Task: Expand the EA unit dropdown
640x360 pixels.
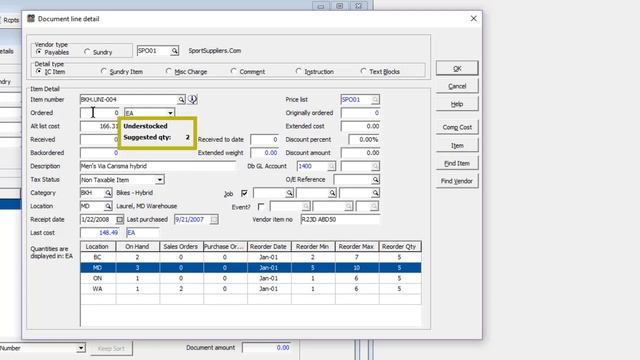Action: pyautogui.click(x=170, y=113)
